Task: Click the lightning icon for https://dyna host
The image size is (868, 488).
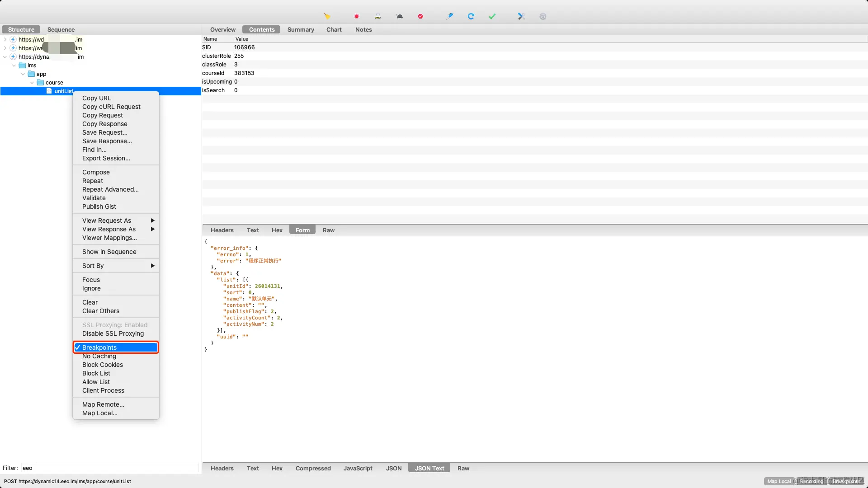Action: [x=13, y=57]
